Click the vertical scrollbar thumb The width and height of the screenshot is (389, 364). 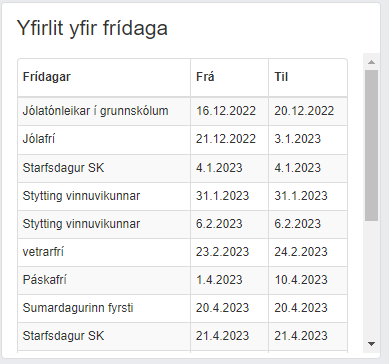click(x=371, y=145)
